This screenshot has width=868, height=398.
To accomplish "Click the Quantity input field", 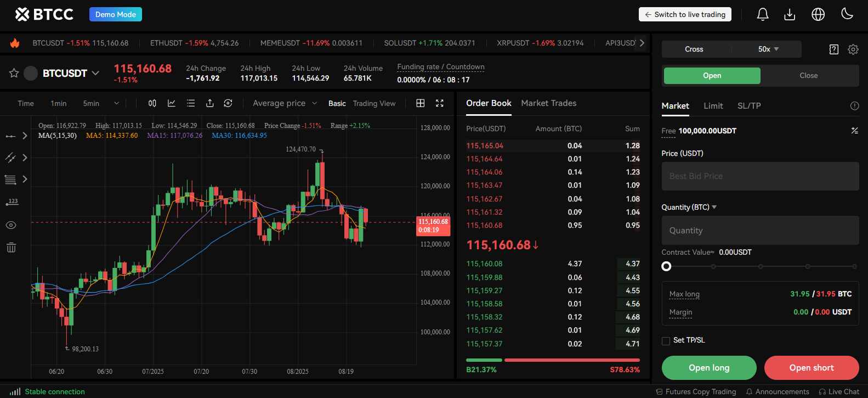I will (x=759, y=231).
